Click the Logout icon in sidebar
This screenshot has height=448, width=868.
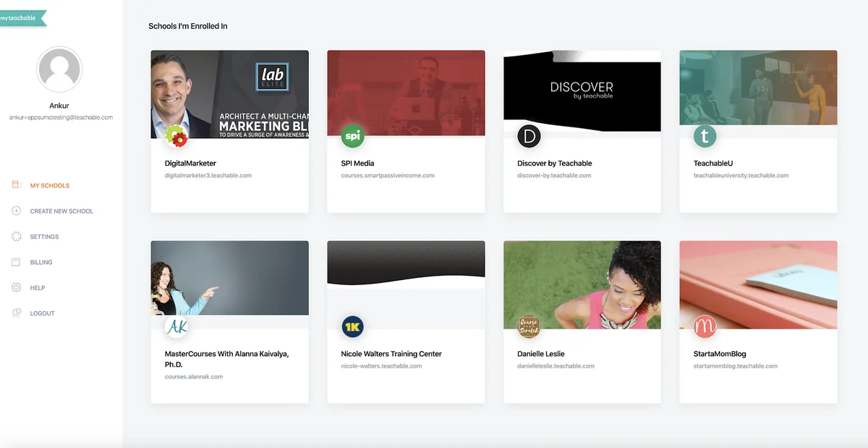pos(16,313)
